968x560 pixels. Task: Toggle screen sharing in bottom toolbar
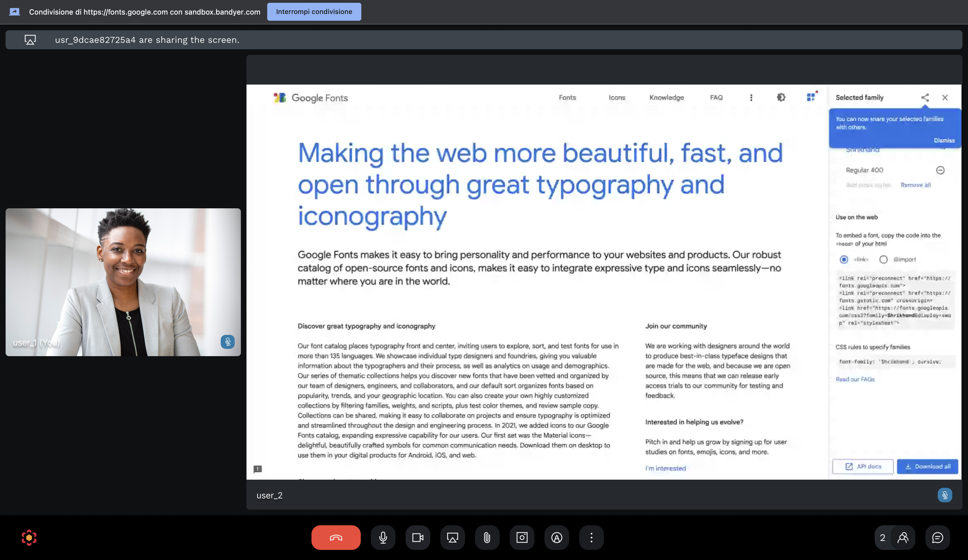[x=453, y=537]
